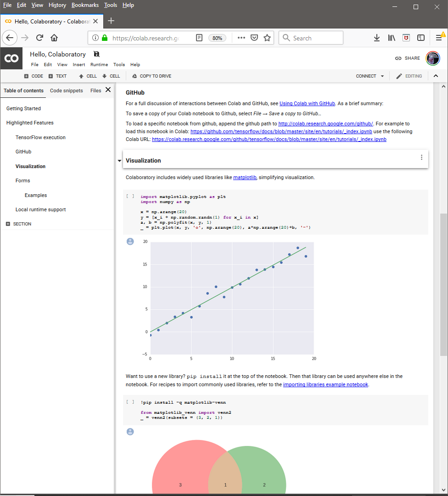This screenshot has height=496, width=448.
Task: Open Colab File menu
Action: pos(35,65)
